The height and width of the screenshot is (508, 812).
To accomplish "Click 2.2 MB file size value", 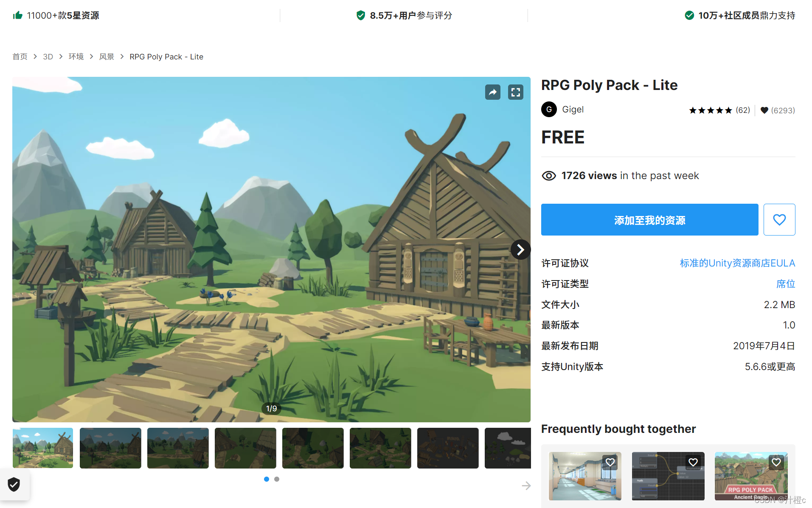I will (779, 305).
